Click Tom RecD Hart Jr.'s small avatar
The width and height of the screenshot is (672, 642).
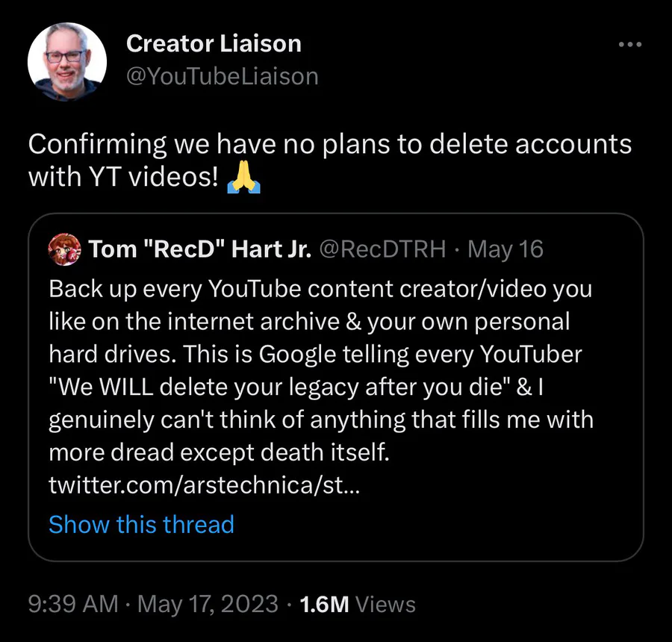click(63, 249)
